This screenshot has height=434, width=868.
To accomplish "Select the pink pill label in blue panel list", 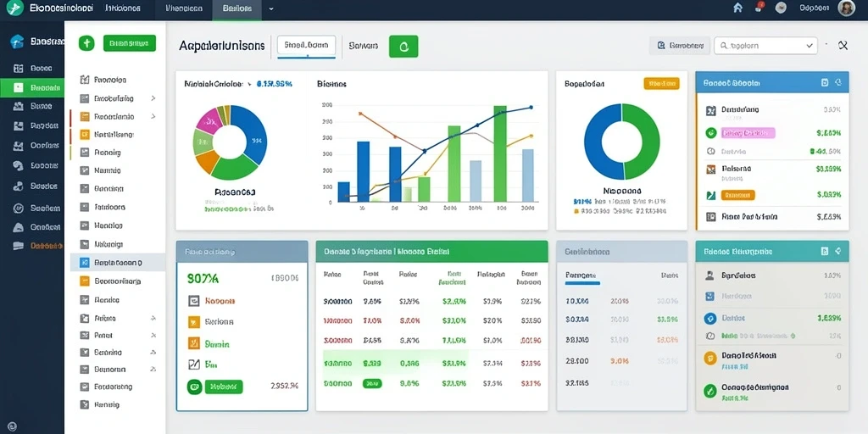I will 748,133.
